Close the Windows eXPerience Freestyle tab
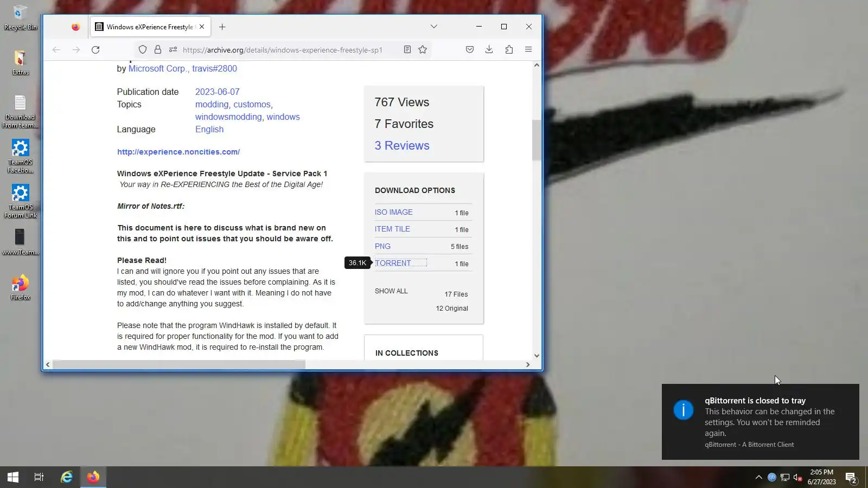Screen dimensions: 868x488 [x=202, y=27]
